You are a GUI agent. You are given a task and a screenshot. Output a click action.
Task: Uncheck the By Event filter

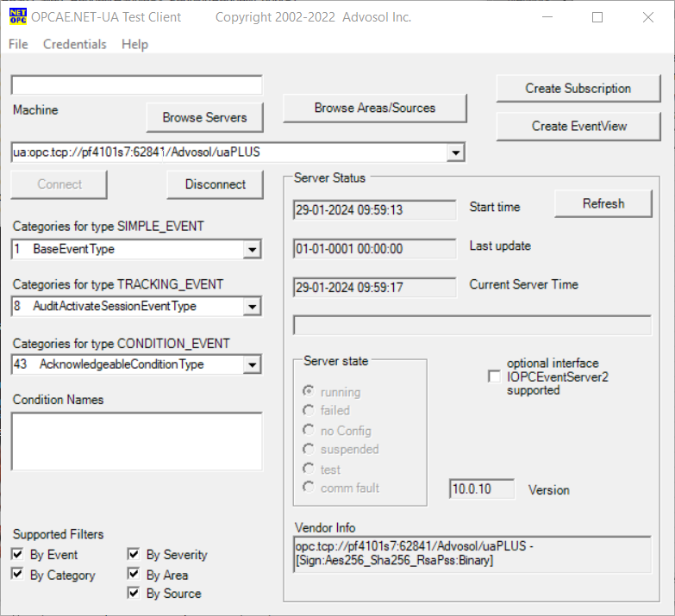tap(18, 555)
